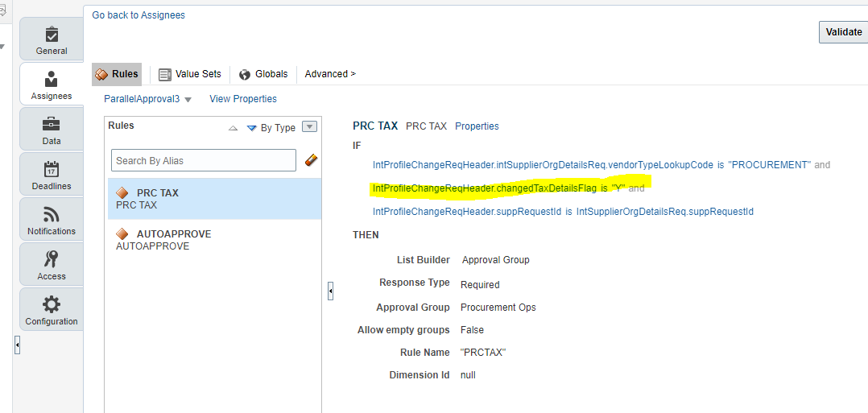868x413 pixels.
Task: Collapse the left side panel splitter arrow
Action: coord(17,345)
